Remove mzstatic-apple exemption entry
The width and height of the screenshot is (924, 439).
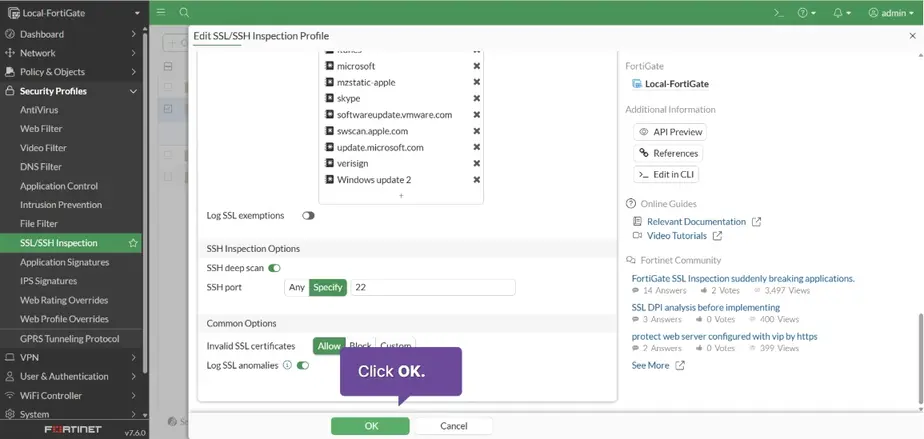point(477,82)
